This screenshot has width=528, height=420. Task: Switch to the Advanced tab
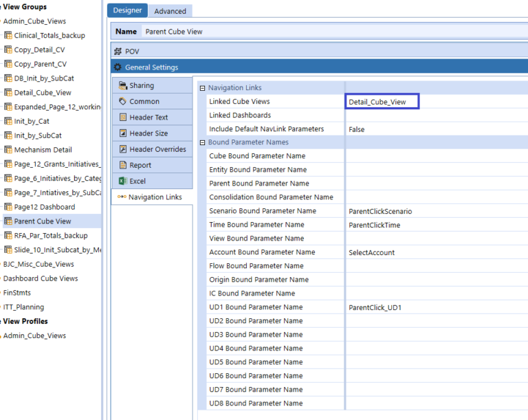[x=170, y=11]
